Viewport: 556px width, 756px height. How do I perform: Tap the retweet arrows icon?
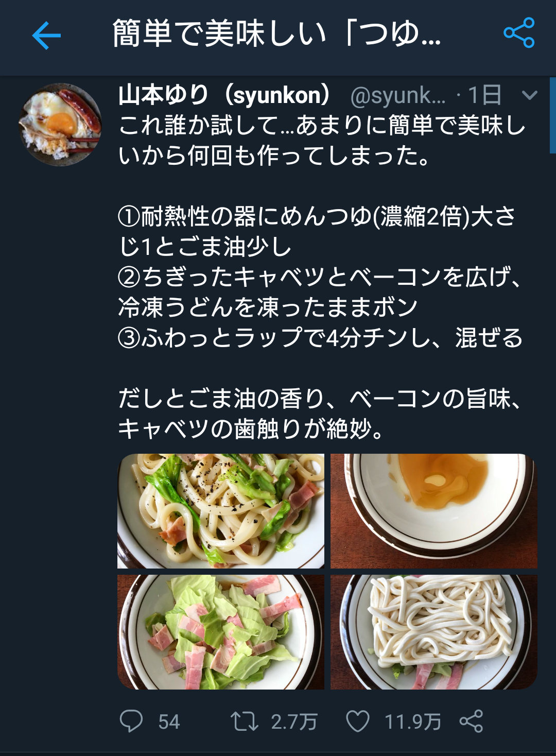pyautogui.click(x=244, y=721)
